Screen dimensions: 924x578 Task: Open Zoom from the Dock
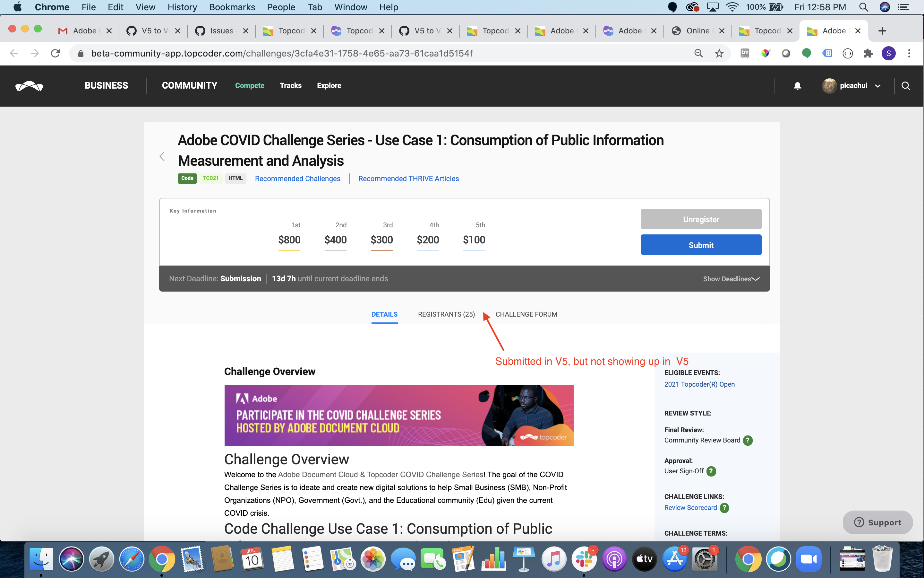pyautogui.click(x=808, y=559)
